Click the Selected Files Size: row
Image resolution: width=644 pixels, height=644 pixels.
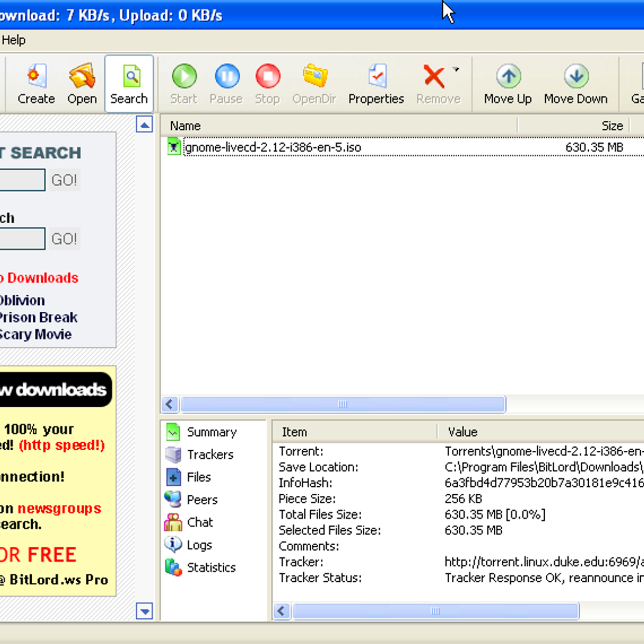click(459, 530)
